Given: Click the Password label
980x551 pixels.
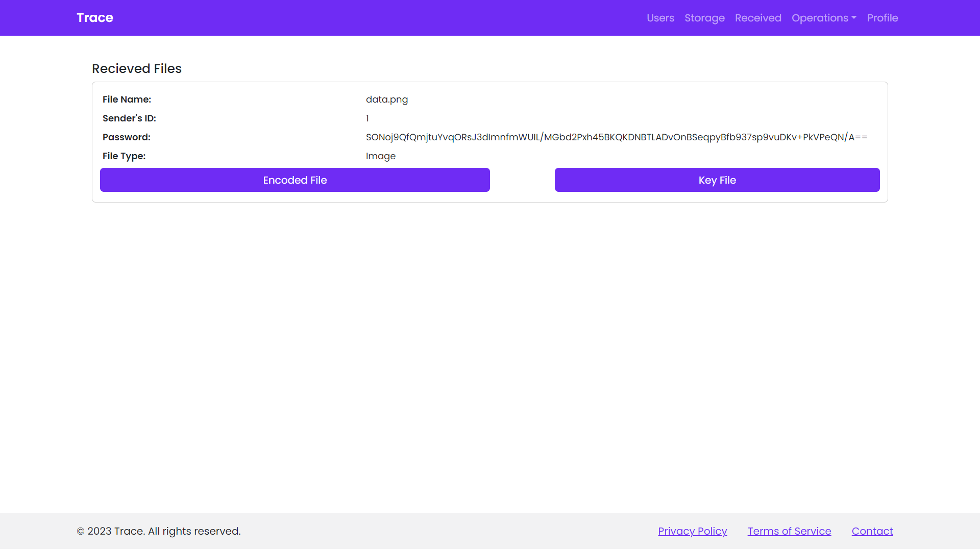Looking at the screenshot, I should pyautogui.click(x=127, y=137).
